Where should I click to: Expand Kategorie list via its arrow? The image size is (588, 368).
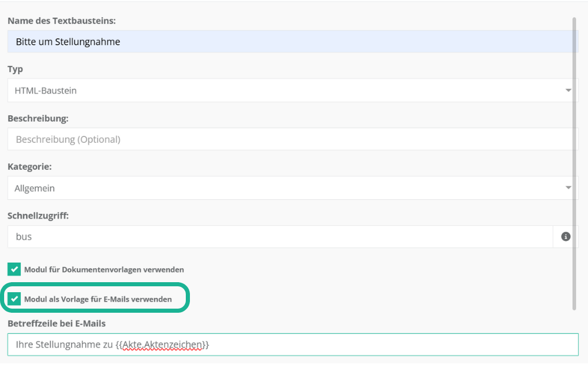click(568, 188)
